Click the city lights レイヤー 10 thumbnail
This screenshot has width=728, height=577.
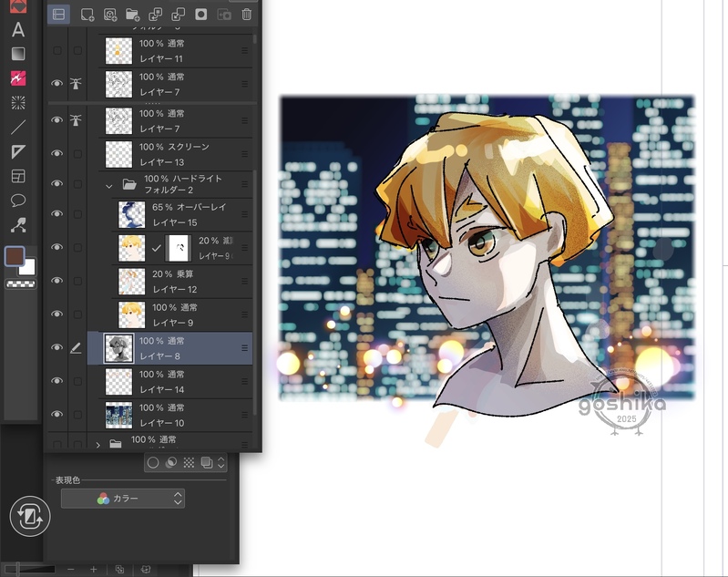pyautogui.click(x=118, y=415)
